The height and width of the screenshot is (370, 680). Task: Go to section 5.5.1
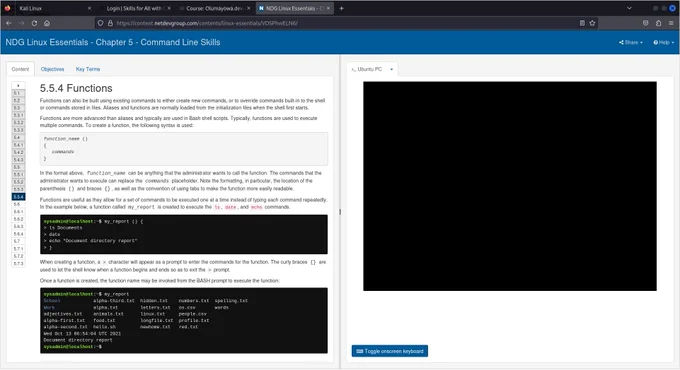click(18, 174)
